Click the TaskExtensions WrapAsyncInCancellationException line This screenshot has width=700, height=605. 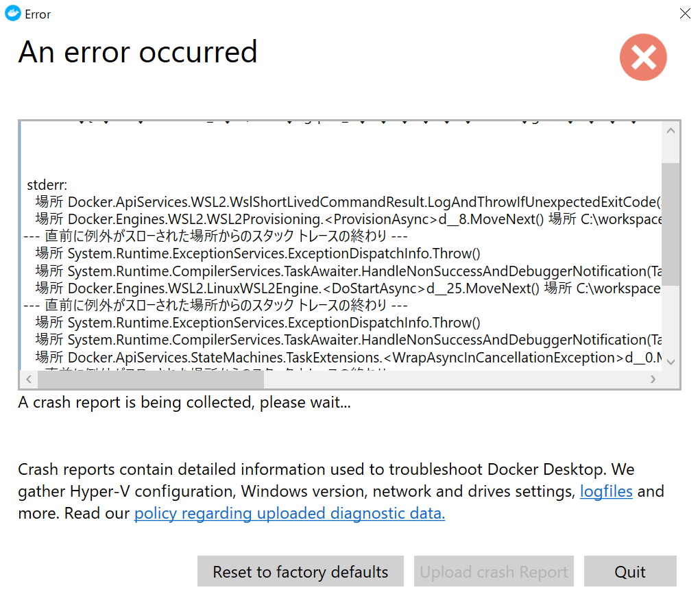pos(348,358)
